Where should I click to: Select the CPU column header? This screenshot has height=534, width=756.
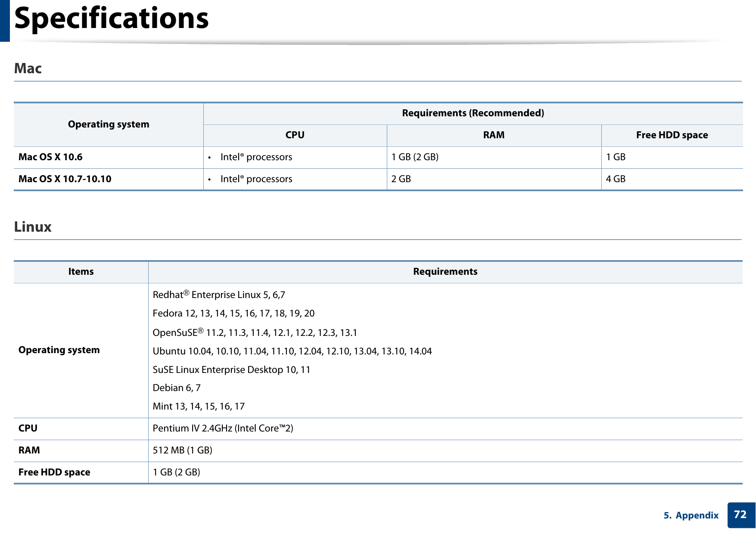[295, 135]
